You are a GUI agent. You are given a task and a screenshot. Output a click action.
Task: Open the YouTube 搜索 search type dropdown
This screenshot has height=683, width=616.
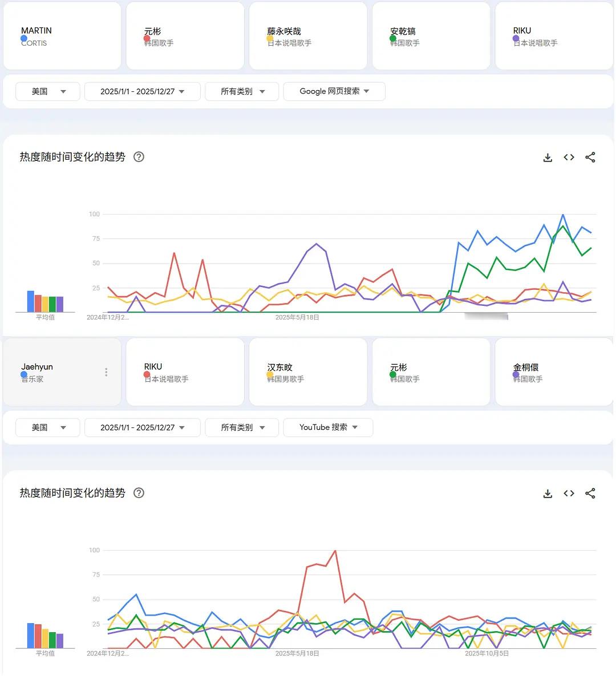tap(328, 427)
